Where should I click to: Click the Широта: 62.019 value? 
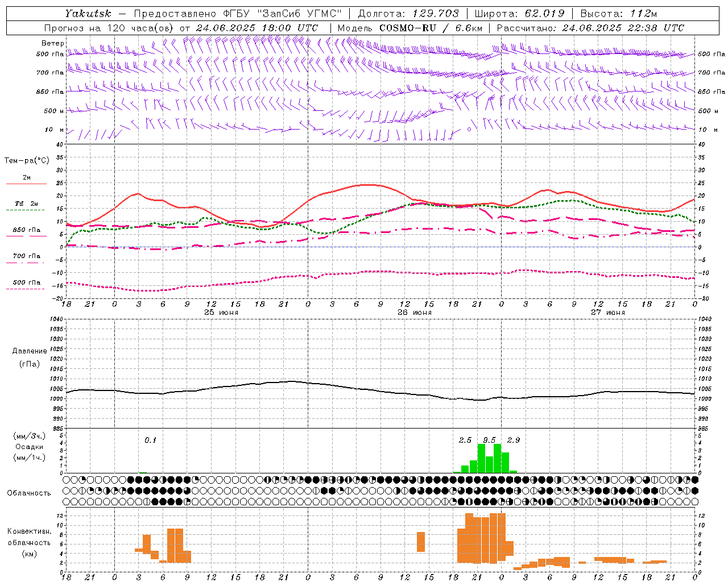tap(519, 14)
